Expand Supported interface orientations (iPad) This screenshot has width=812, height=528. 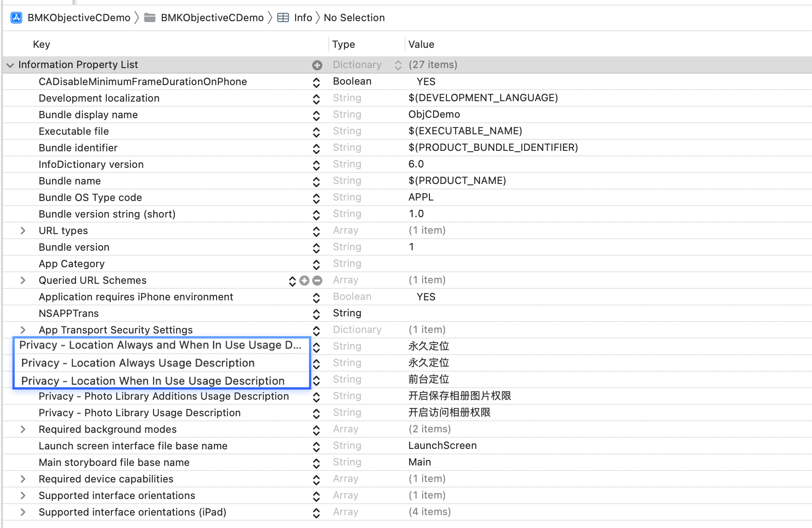click(23, 512)
